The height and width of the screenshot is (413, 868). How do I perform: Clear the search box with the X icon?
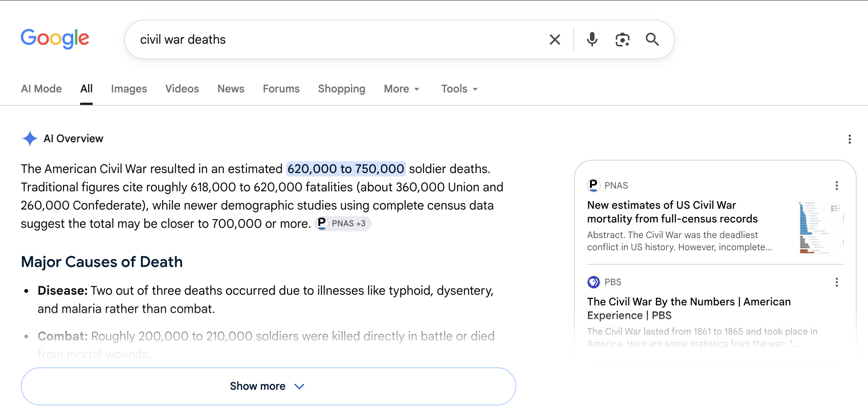point(555,40)
